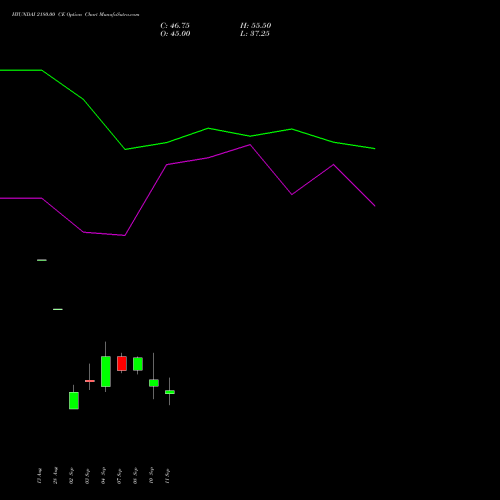Select the red candlestick on the chart
Image resolution: width=500 pixels, height=500 pixels.
(122, 363)
